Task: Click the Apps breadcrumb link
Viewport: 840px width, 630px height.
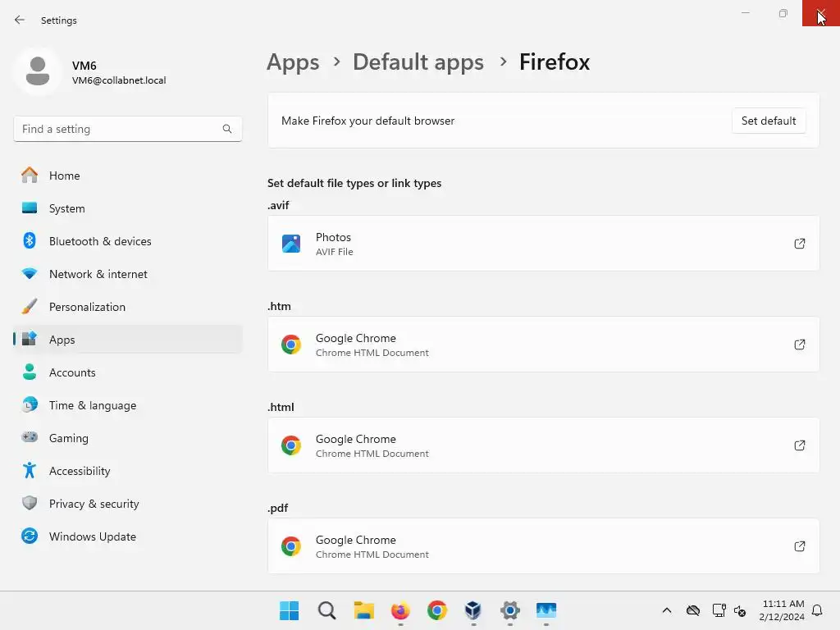Action: [x=293, y=62]
